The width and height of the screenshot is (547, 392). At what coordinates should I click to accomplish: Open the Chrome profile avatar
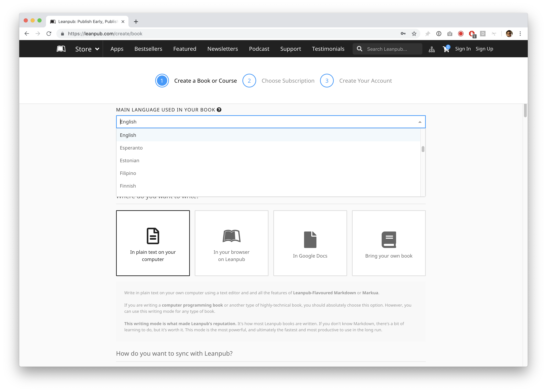509,34
